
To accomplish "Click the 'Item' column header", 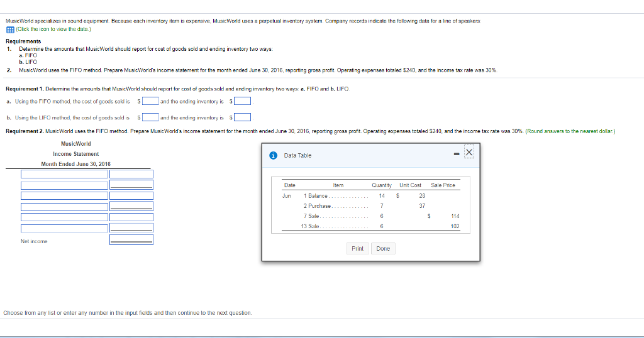I will (338, 185).
